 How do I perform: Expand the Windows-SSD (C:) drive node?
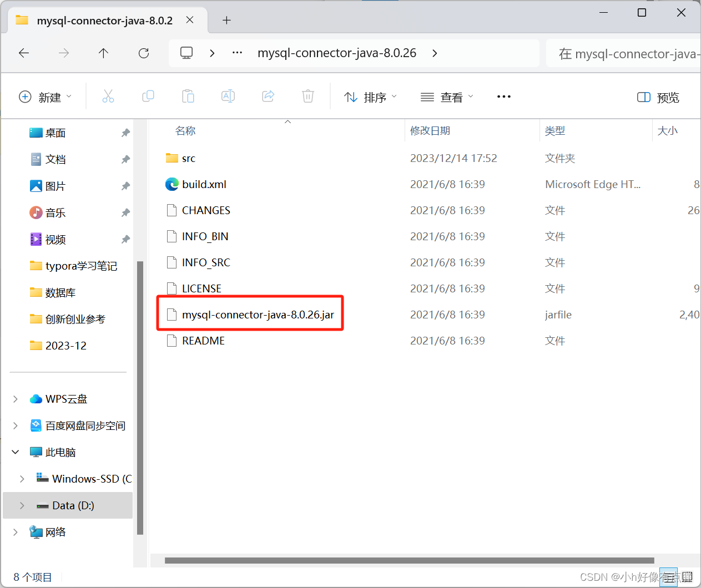point(22,479)
